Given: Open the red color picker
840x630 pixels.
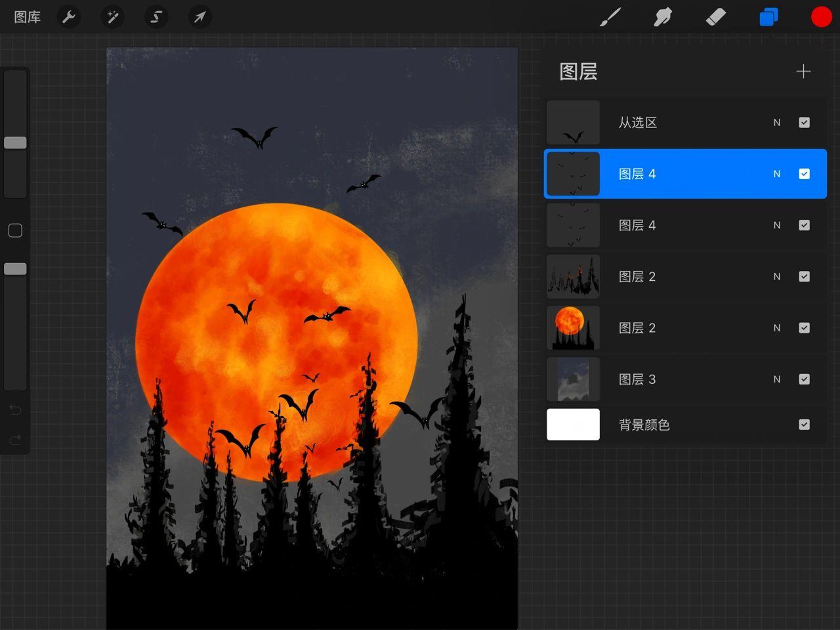Looking at the screenshot, I should click(x=821, y=17).
